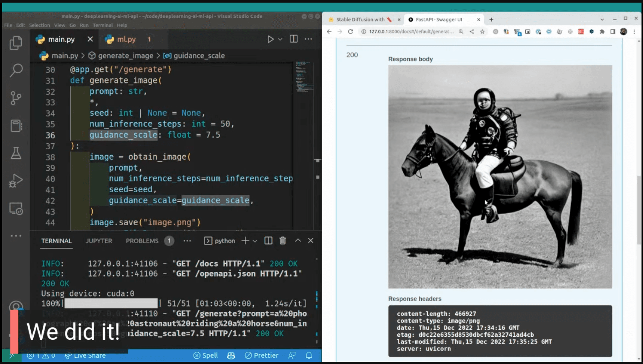The image size is (643, 364).
Task: Select the main.py editor tab
Action: point(61,39)
